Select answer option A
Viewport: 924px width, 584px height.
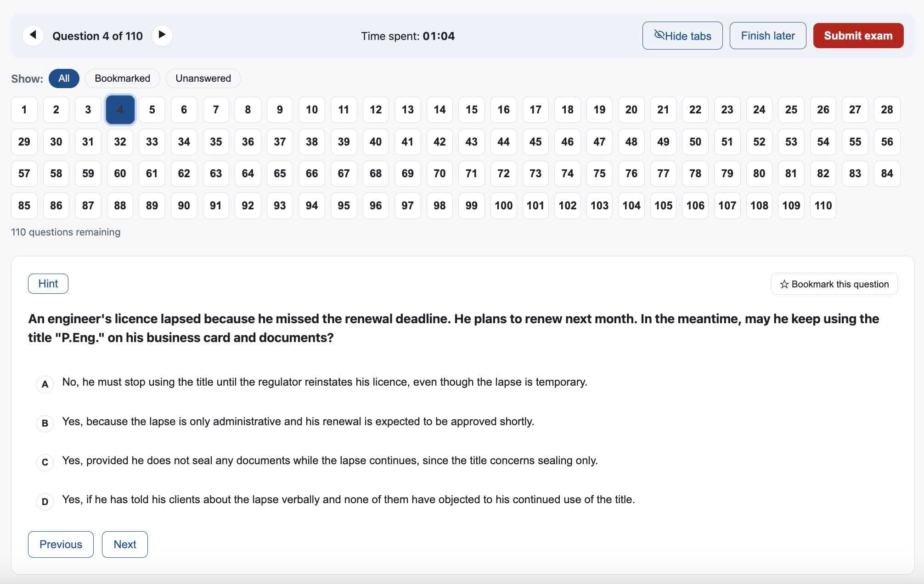pyautogui.click(x=45, y=384)
